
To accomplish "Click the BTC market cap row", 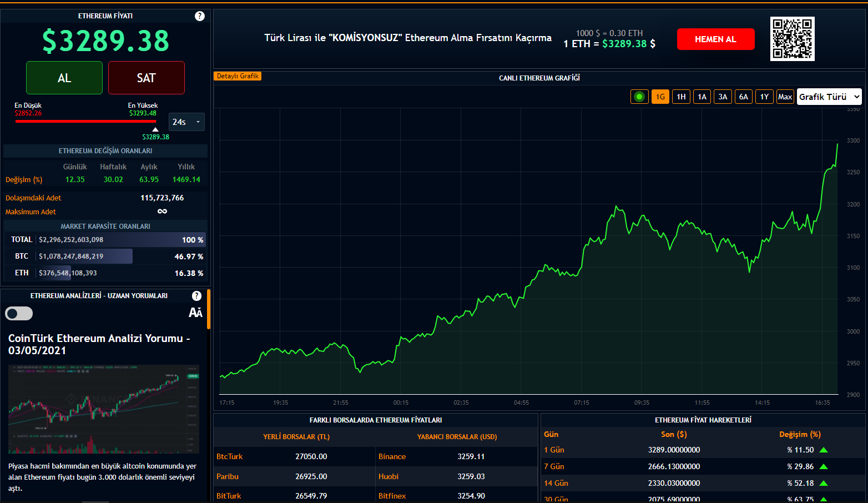I will coord(105,256).
